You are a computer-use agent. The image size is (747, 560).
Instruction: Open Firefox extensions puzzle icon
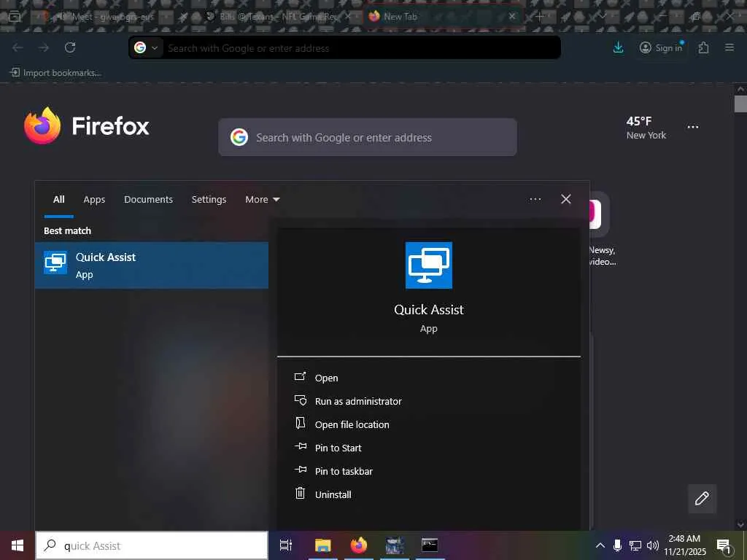(x=703, y=47)
